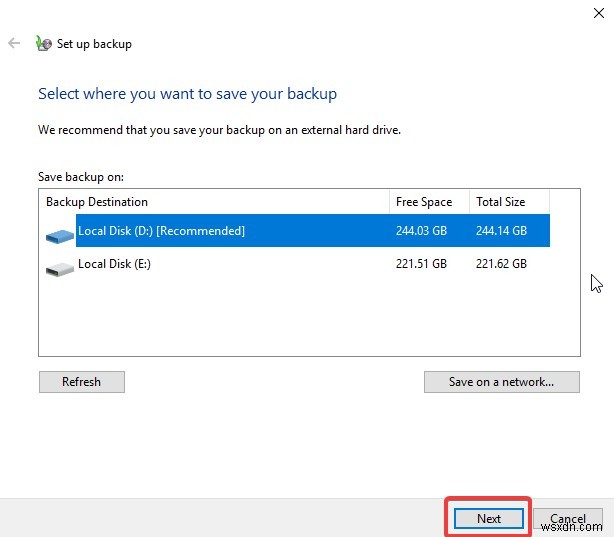Click the external hard drive recommendation text
The height and width of the screenshot is (537, 614).
click(x=219, y=130)
